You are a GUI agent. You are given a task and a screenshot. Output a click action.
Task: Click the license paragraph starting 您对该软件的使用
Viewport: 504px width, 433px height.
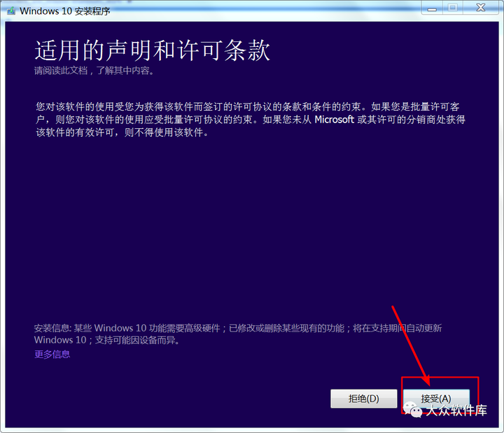click(x=251, y=119)
